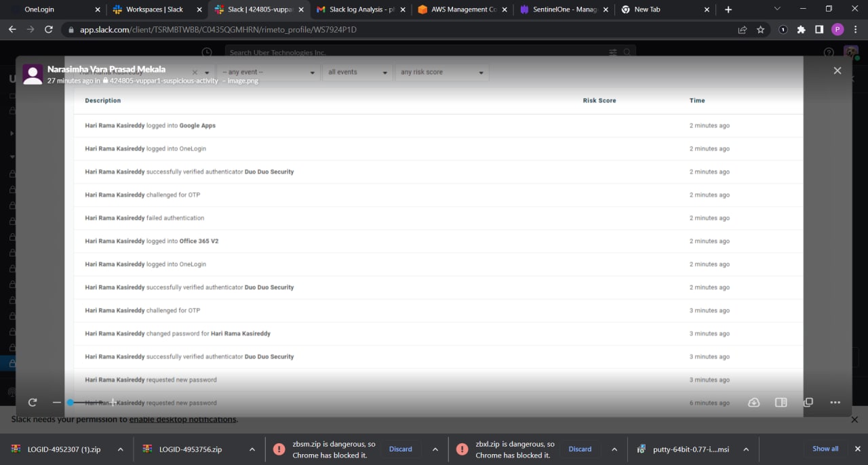Viewport: 868px width, 465px height.
Task: Expand the user filter dropdown arrow
Action: coord(207,73)
